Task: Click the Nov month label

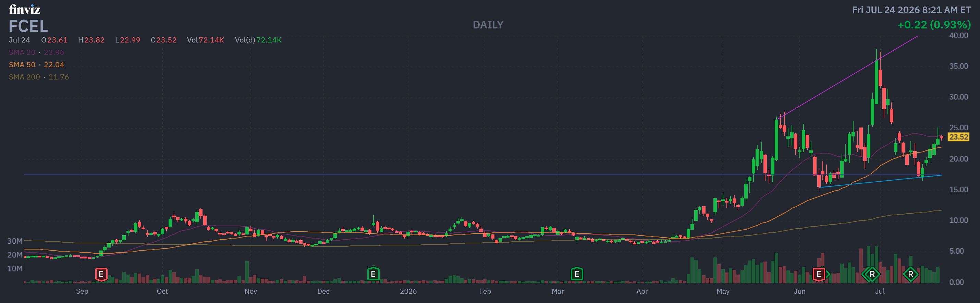Action: tap(251, 291)
